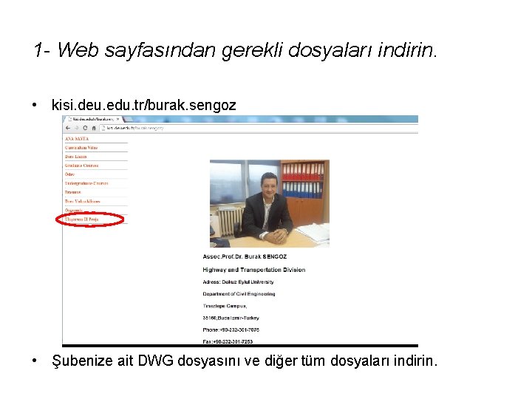The width and height of the screenshot is (532, 399).
Task: Open the Ders Listesi sidebar link
Action: click(75, 157)
